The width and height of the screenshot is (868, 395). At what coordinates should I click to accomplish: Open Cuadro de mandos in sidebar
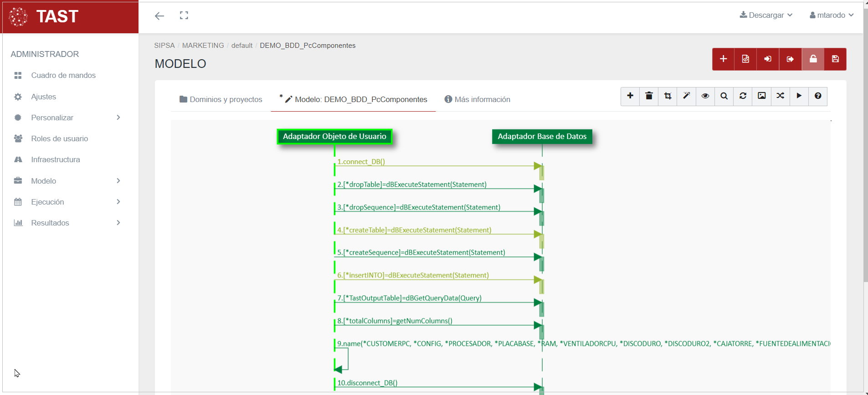click(63, 75)
